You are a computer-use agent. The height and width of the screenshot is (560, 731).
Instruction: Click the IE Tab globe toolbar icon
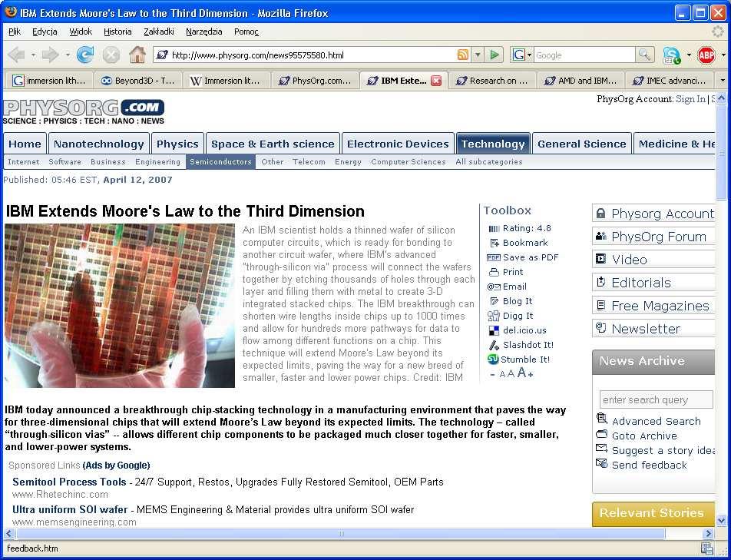(x=672, y=55)
